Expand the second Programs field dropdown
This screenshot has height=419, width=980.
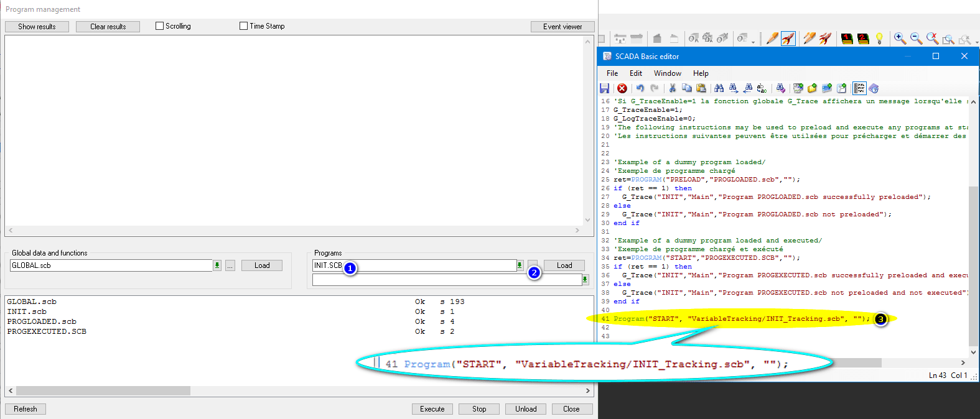(x=585, y=280)
